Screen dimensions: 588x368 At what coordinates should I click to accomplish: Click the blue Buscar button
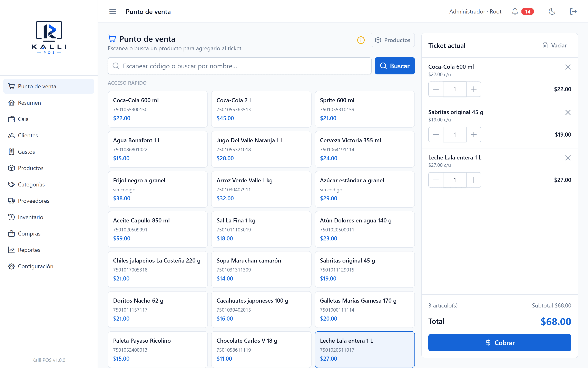pos(395,66)
